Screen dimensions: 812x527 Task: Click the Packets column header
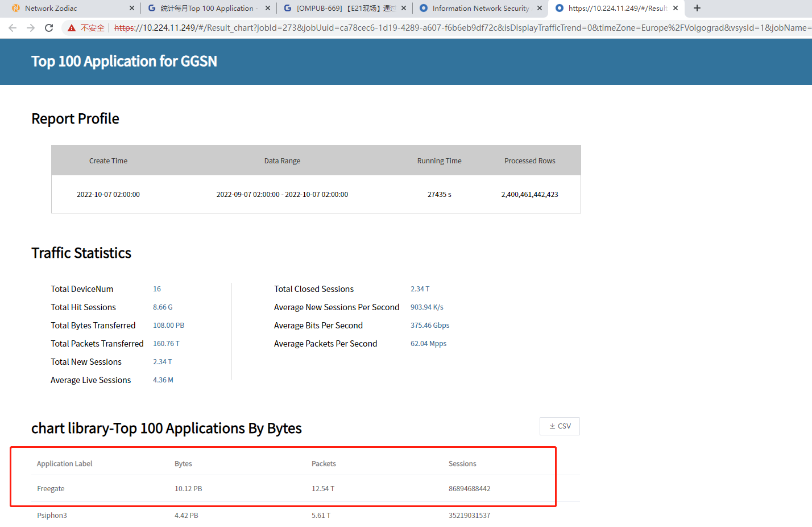[x=324, y=464]
